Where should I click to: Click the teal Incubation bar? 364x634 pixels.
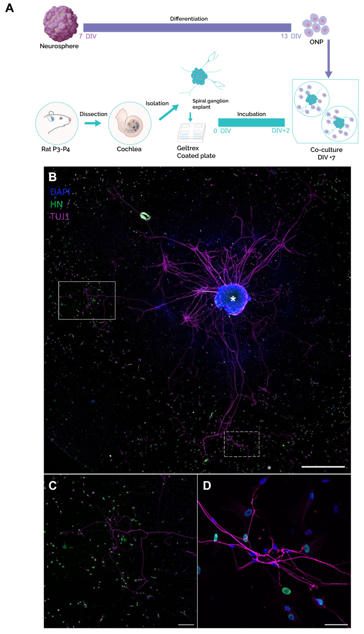(x=251, y=122)
